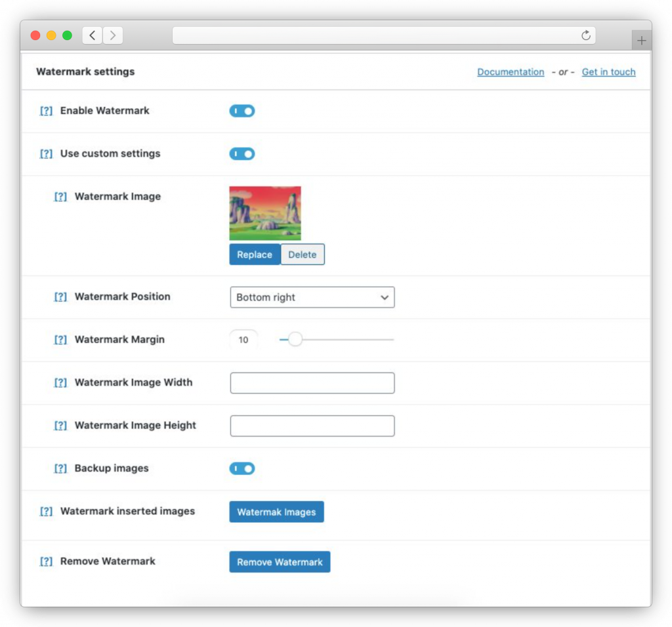Viewport: 672px width, 627px height.
Task: Click the Remove Watermark button
Action: [280, 562]
